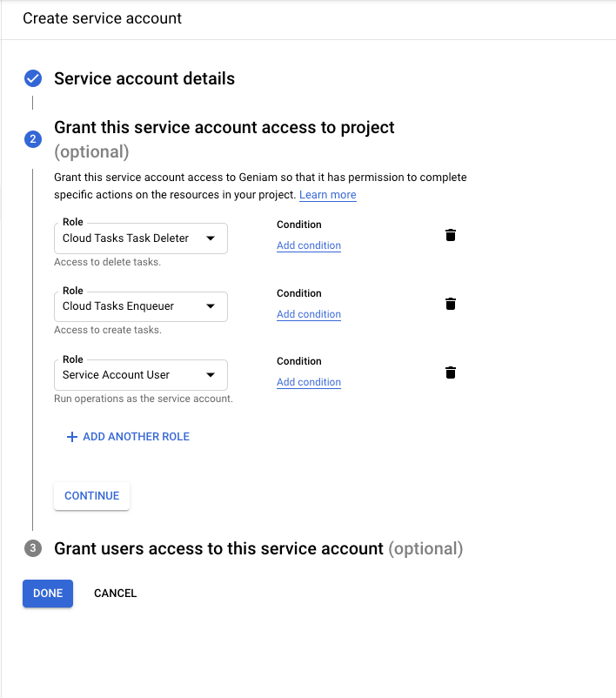Add condition for Cloud Tasks Enqueuer role
Screen dimensions: 616x698
click(x=308, y=314)
